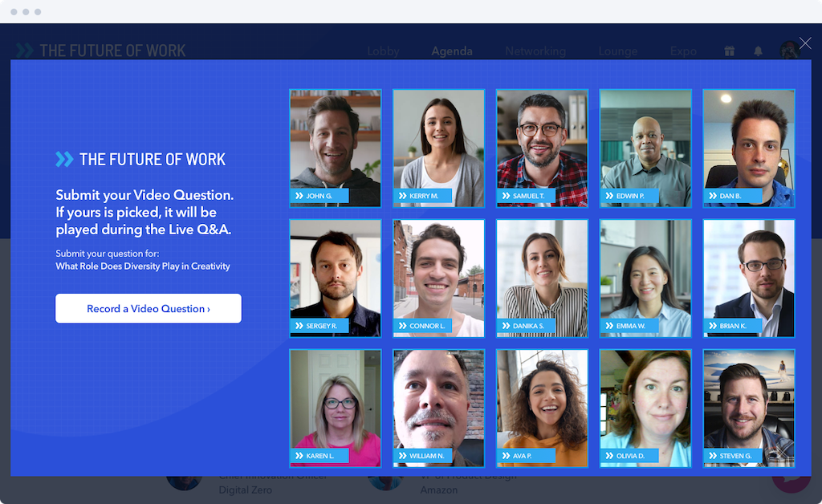
Task: Click the overlay's Future of Work logo
Action: 140,159
